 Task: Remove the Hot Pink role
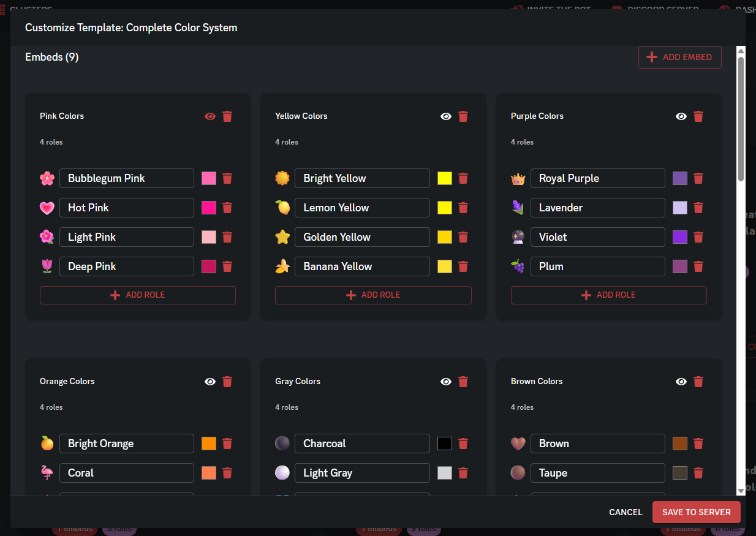pyautogui.click(x=227, y=208)
